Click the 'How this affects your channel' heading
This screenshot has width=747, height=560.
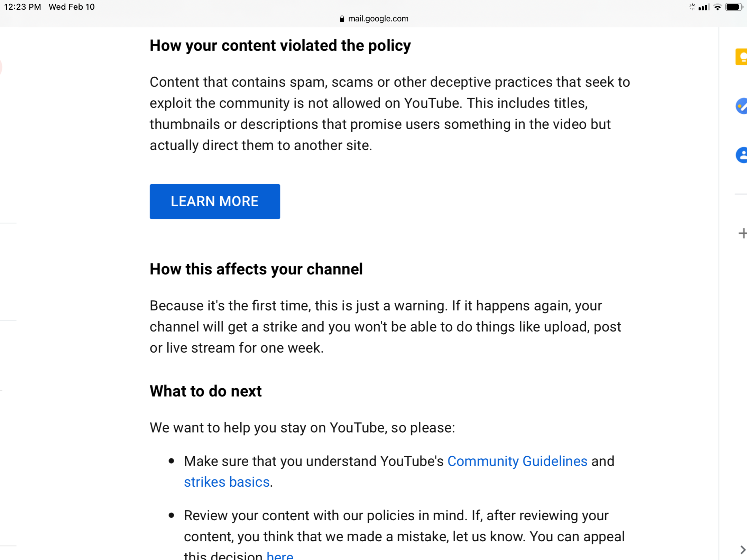[x=256, y=269]
